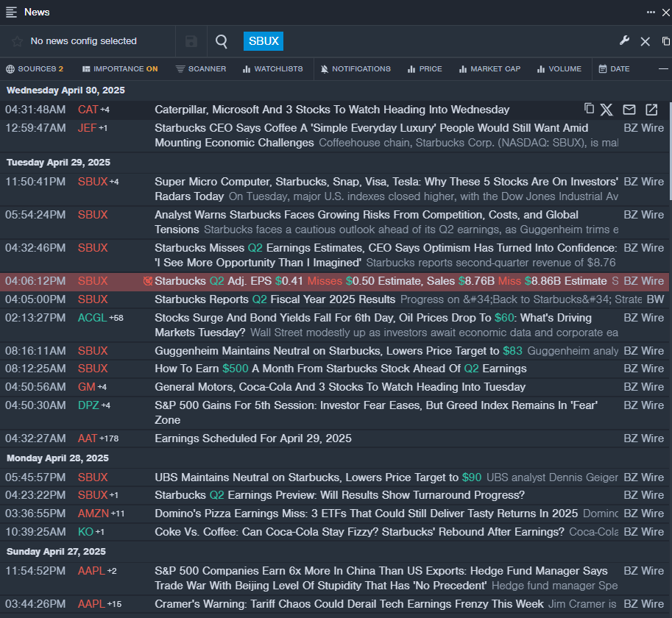The image size is (672, 618).
Task: Open 'Starbucks Q2 Earnings Preview' headline
Action: coord(340,494)
